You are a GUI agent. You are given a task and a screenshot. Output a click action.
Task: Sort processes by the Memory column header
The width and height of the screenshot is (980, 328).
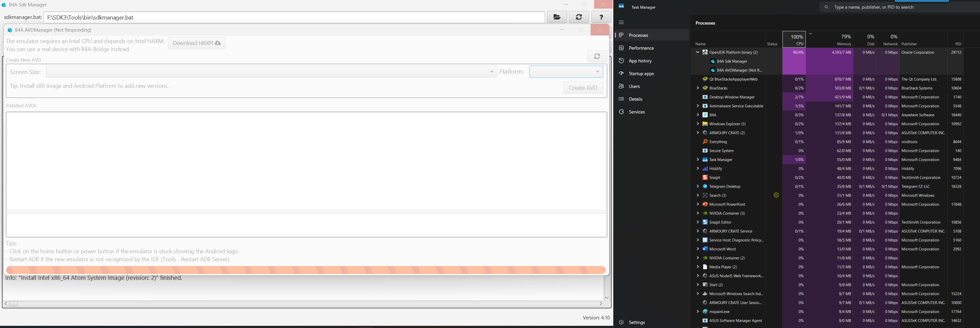click(829, 40)
